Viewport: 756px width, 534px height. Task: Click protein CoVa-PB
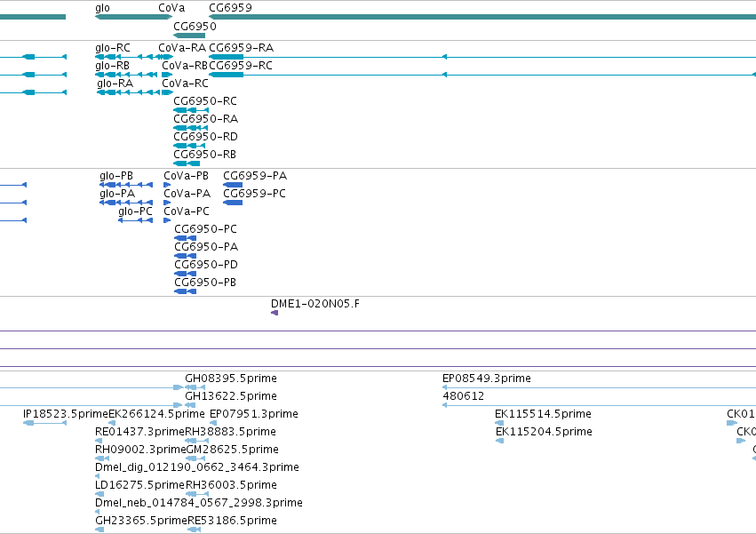(186, 176)
